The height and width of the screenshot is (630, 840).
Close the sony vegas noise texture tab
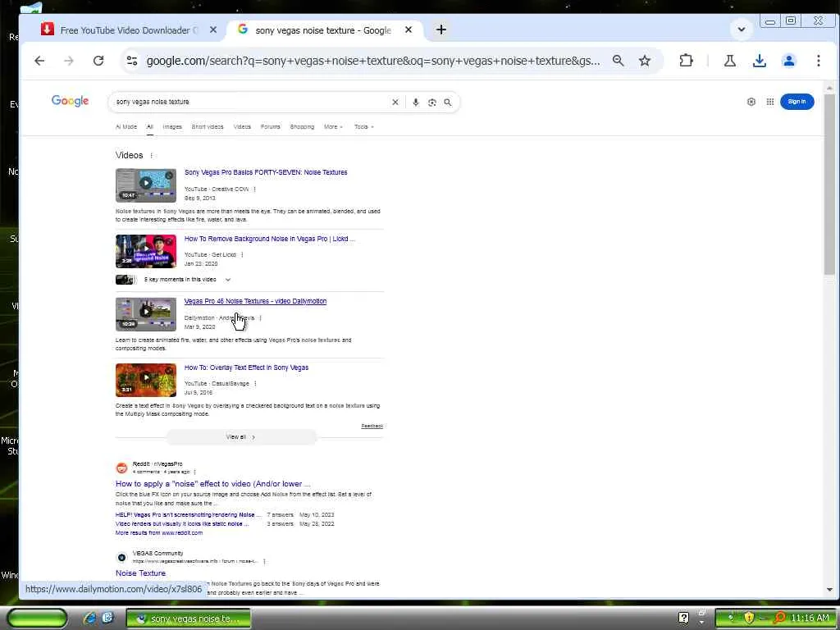point(409,30)
